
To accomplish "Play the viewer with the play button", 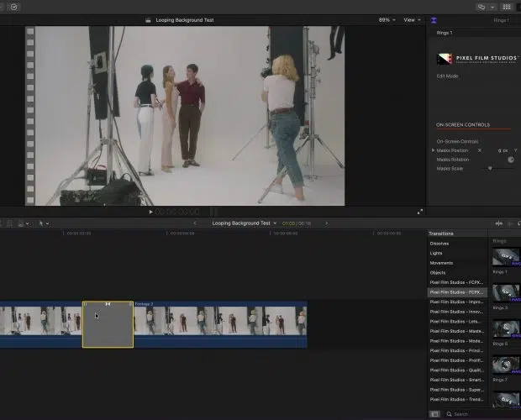I will tap(150, 212).
